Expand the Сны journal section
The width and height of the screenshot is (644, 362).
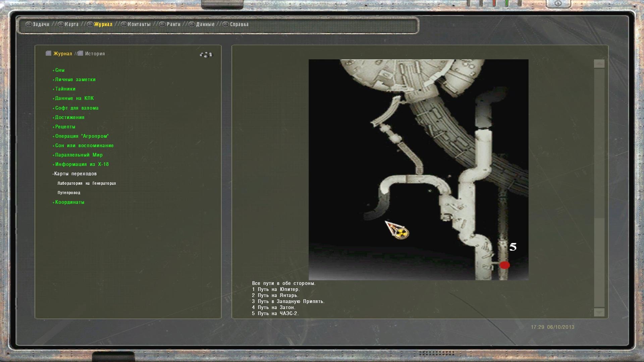tap(59, 70)
